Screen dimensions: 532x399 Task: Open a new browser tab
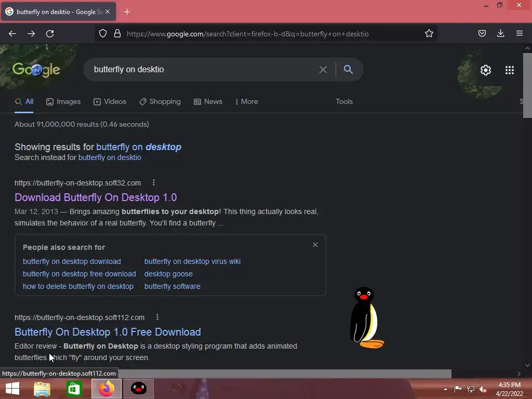(x=127, y=12)
